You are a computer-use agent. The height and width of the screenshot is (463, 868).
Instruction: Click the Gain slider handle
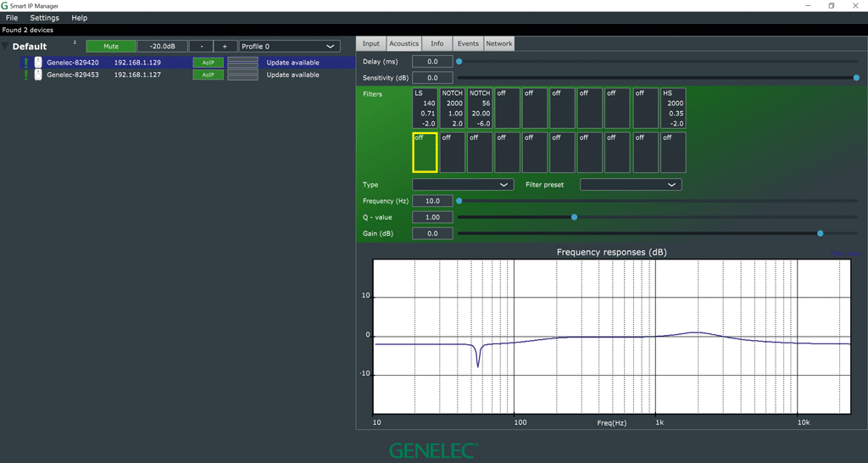820,233
